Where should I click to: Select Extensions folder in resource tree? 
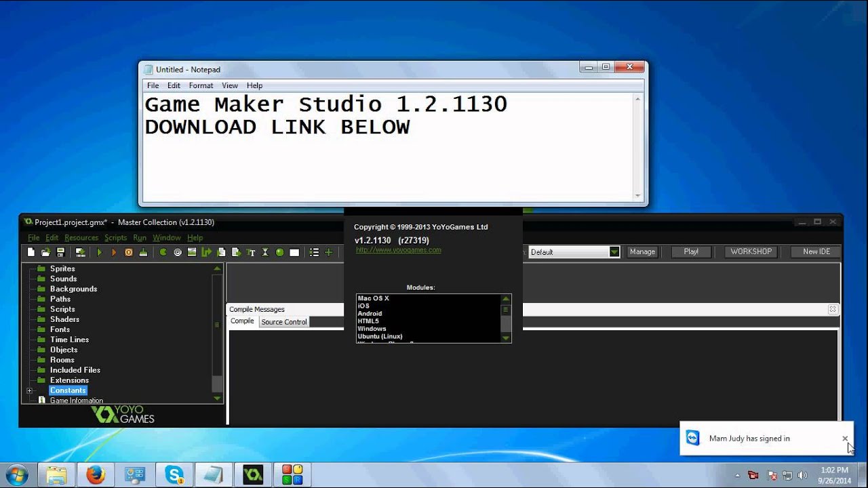(x=69, y=380)
